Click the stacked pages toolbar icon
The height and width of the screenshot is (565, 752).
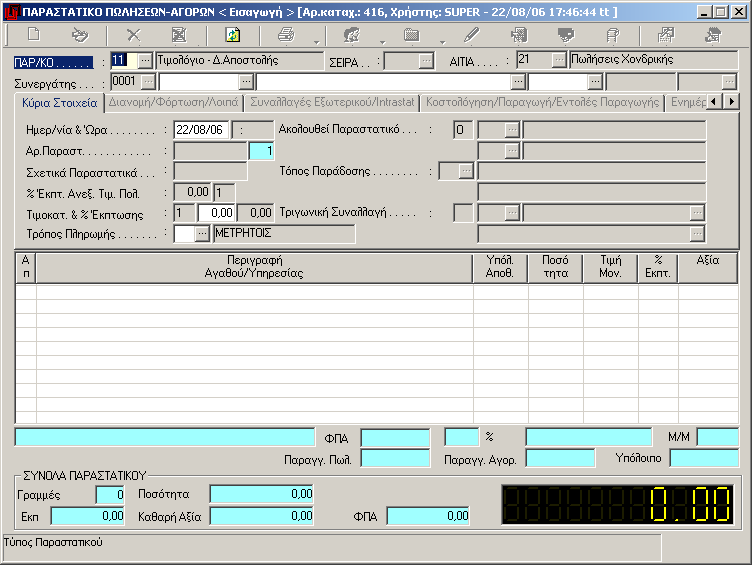click(x=613, y=35)
